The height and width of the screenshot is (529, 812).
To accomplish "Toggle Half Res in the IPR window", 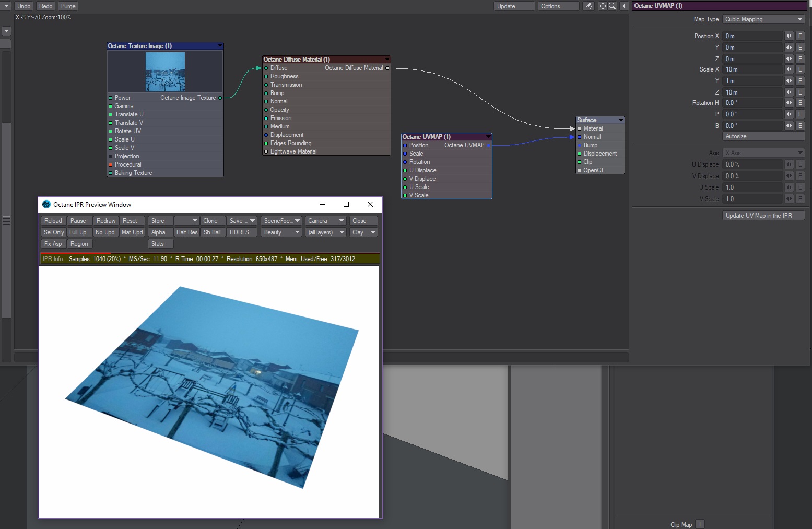I will pyautogui.click(x=187, y=232).
